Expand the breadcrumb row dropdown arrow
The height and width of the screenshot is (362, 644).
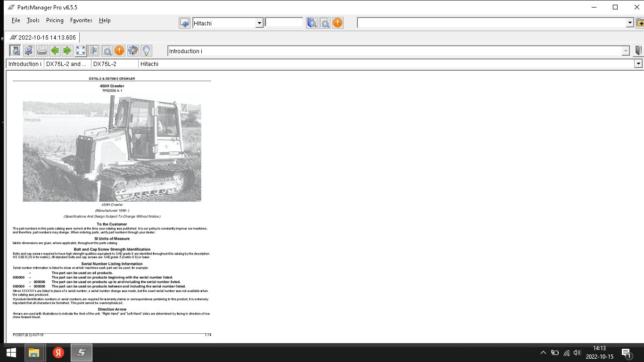638,64
